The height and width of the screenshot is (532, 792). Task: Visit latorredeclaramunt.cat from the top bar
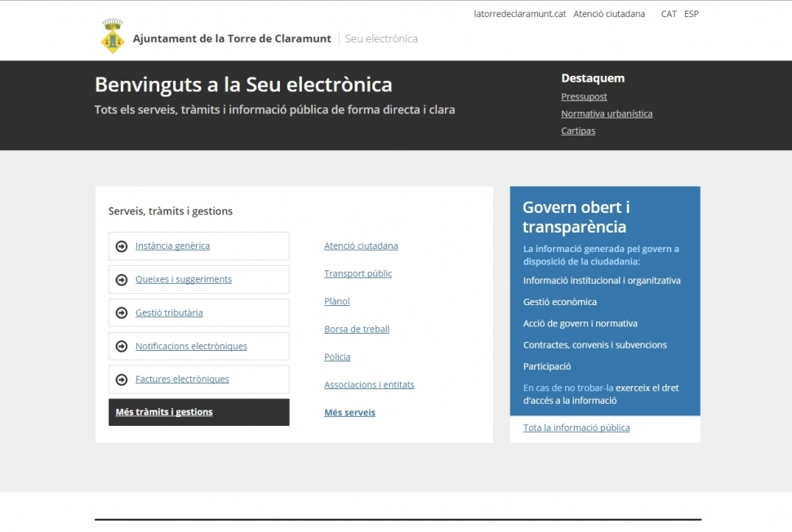click(x=519, y=14)
